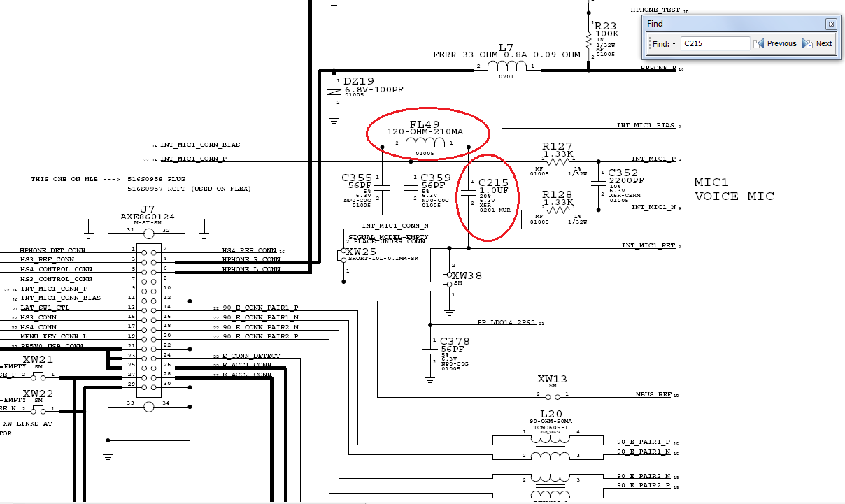The height and width of the screenshot is (504, 845).
Task: Close the Find toolbar panel
Action: click(x=830, y=24)
